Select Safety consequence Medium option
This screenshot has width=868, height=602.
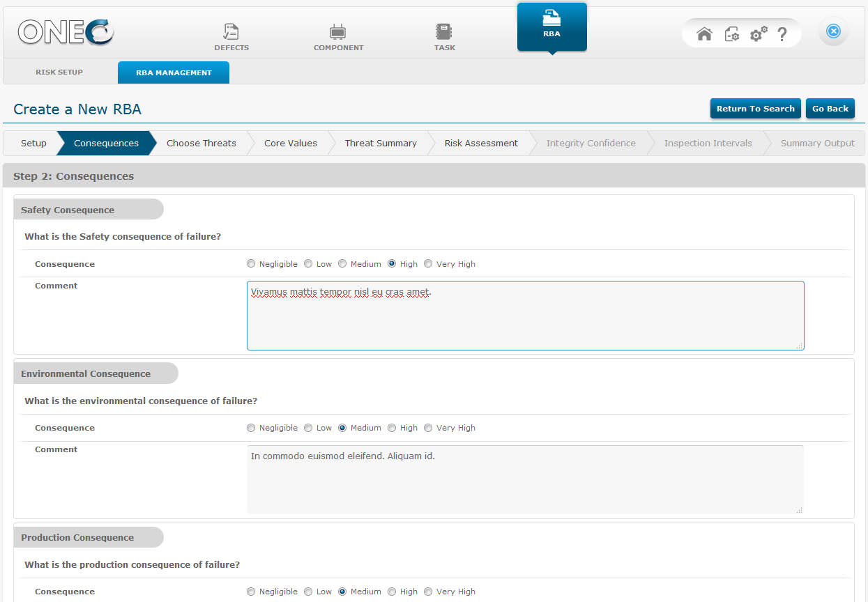342,264
